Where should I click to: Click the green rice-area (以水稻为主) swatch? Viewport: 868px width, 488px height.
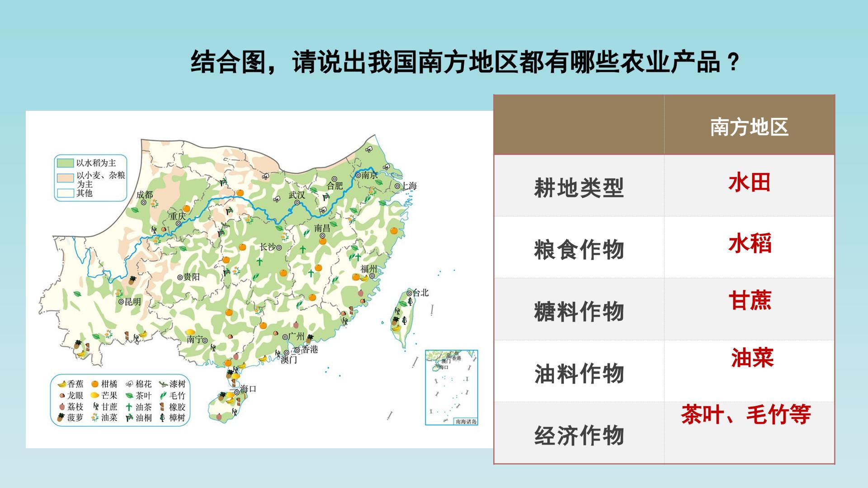pyautogui.click(x=65, y=163)
